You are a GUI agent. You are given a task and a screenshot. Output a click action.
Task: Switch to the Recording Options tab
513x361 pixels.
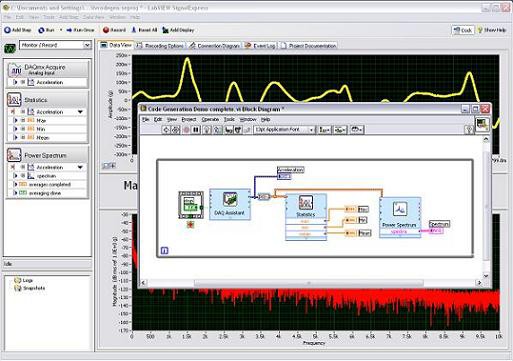tap(160, 46)
